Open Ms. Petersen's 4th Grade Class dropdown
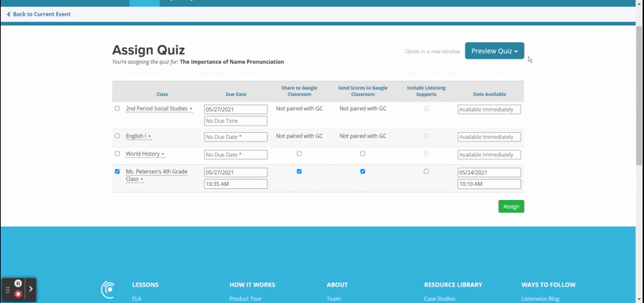Viewport: 644px width, 303px height. [156, 175]
